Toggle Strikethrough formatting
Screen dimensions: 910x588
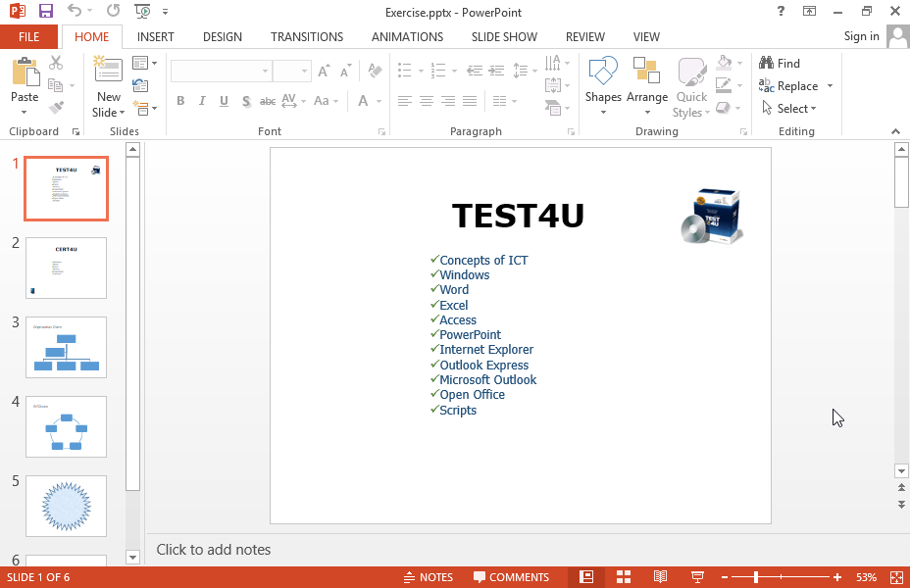pos(268,101)
